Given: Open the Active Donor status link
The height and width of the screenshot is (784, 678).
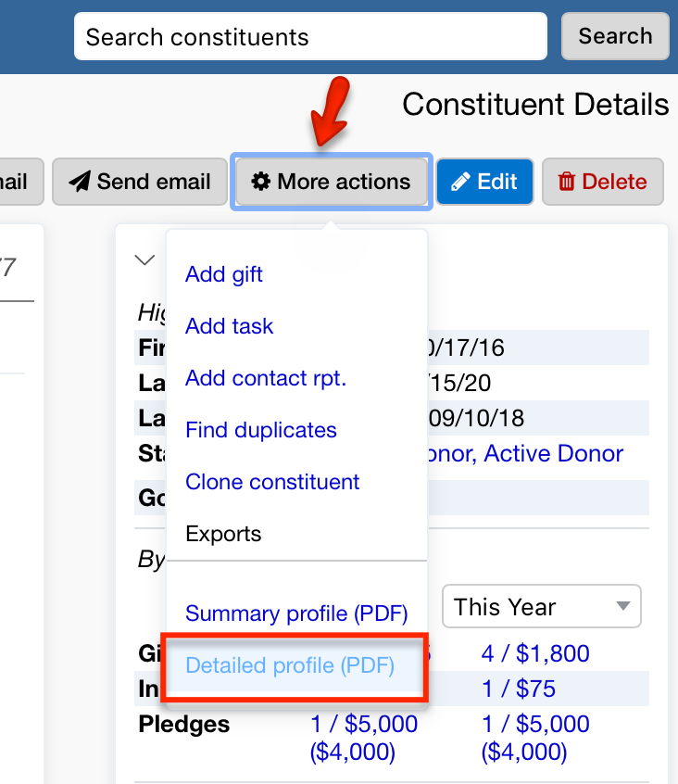Looking at the screenshot, I should pos(554,453).
